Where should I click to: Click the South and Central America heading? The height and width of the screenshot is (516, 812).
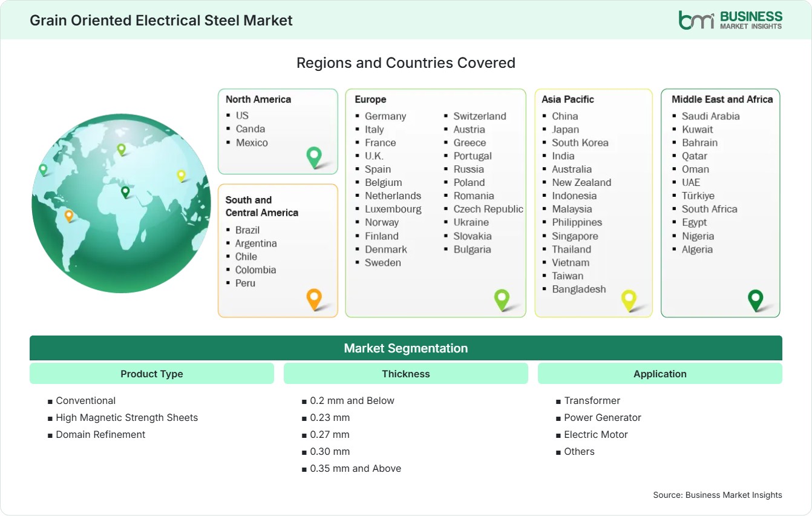(262, 206)
